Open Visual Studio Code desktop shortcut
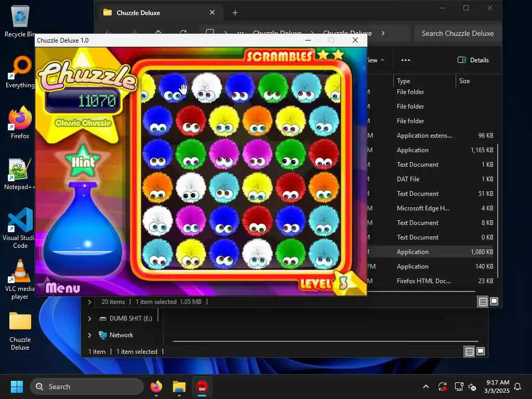 pyautogui.click(x=20, y=229)
